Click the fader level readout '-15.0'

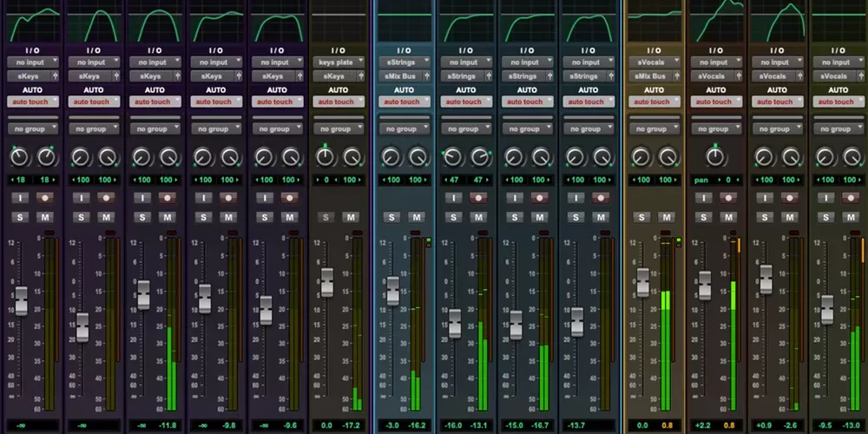point(514,425)
